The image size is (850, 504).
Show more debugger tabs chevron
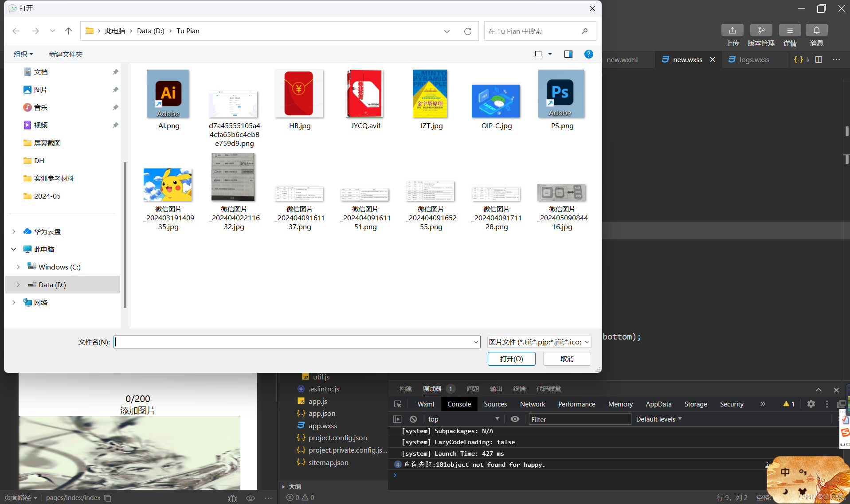pos(763,404)
